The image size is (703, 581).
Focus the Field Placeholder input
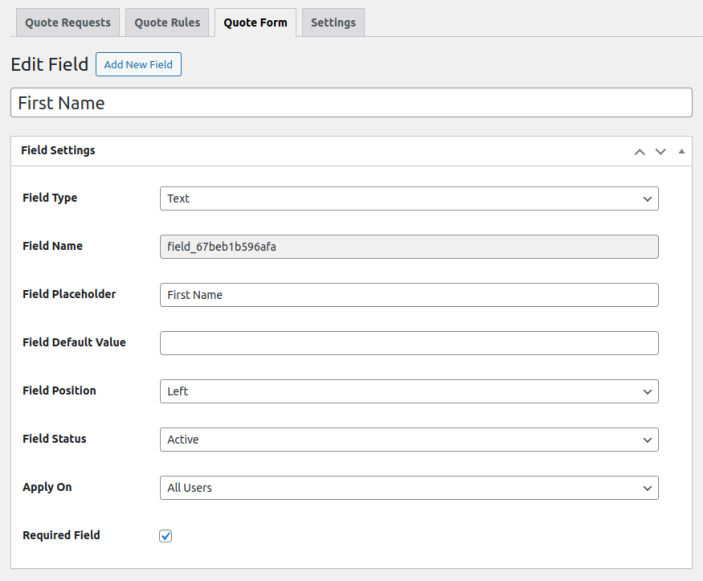(409, 295)
